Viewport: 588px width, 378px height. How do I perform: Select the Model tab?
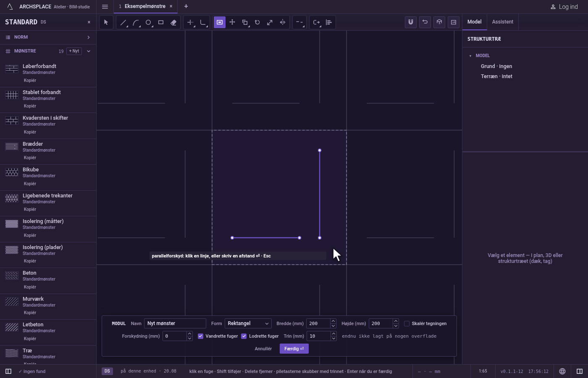tap(475, 22)
